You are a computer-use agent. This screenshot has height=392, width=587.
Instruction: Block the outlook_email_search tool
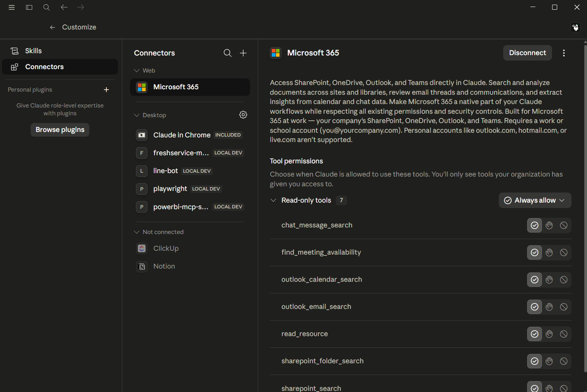pos(564,307)
